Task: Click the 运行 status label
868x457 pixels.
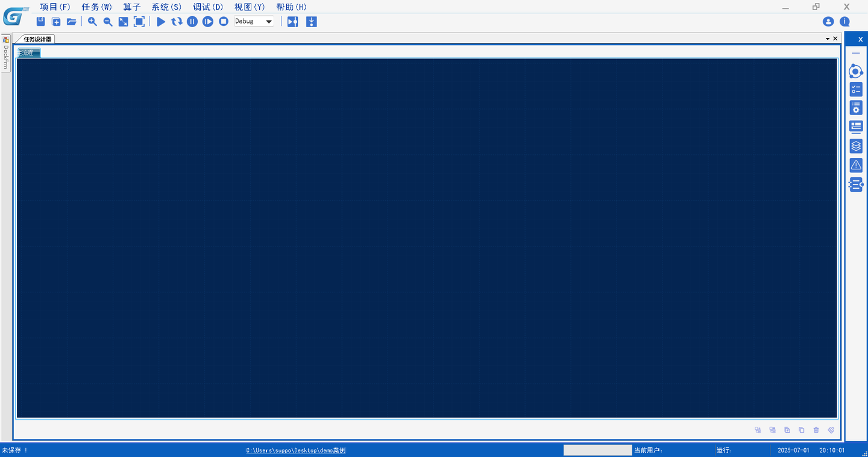Action: click(x=725, y=450)
